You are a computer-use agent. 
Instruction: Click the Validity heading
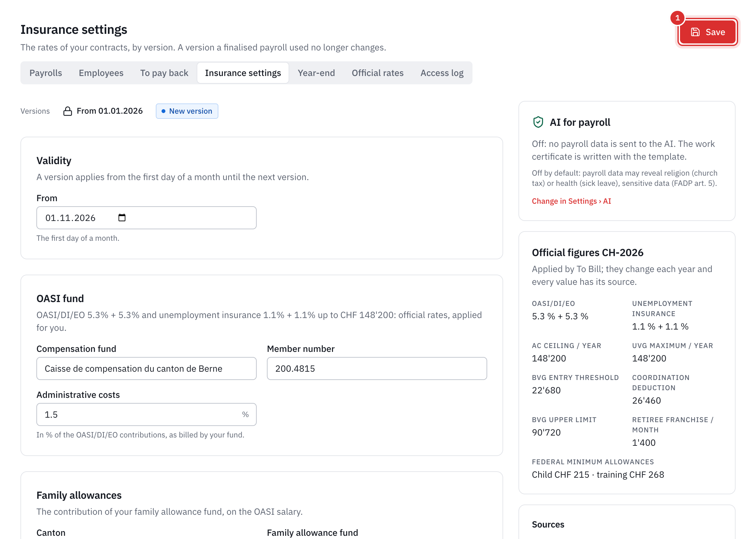tap(54, 160)
